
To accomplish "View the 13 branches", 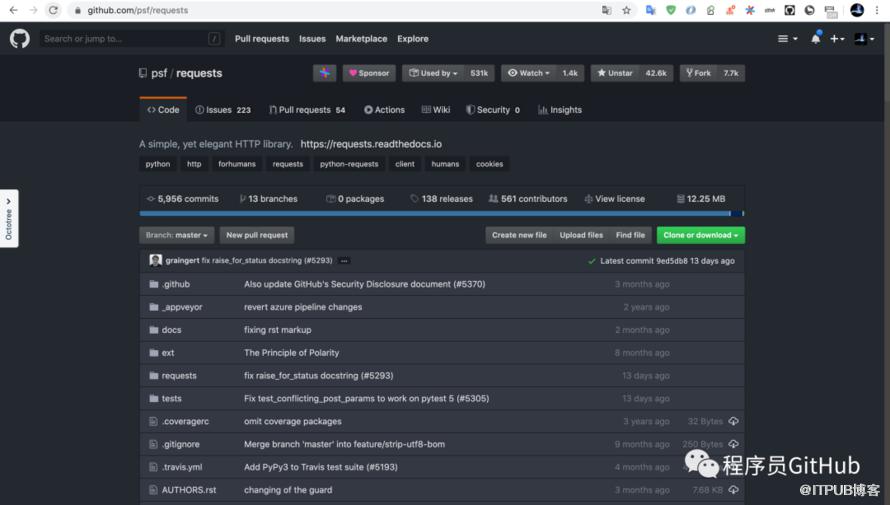I will (x=268, y=199).
